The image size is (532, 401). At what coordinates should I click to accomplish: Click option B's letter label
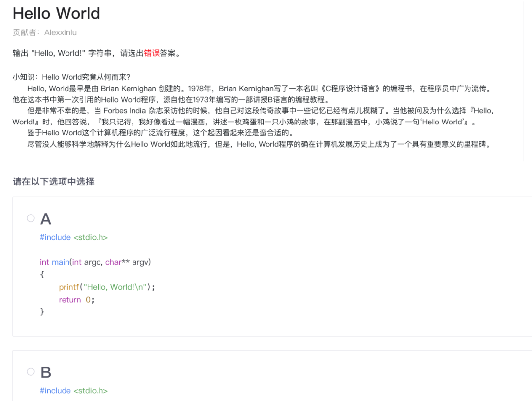click(x=46, y=372)
